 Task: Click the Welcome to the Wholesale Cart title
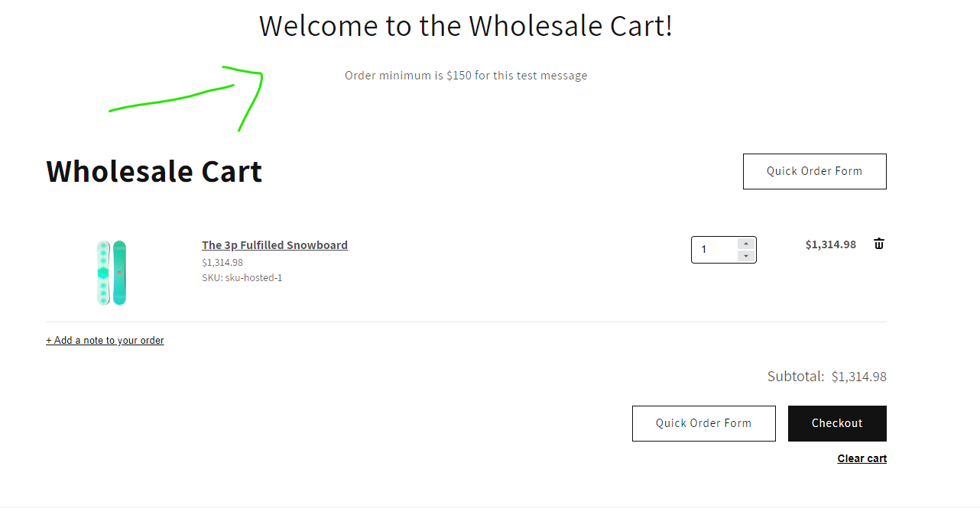point(466,26)
